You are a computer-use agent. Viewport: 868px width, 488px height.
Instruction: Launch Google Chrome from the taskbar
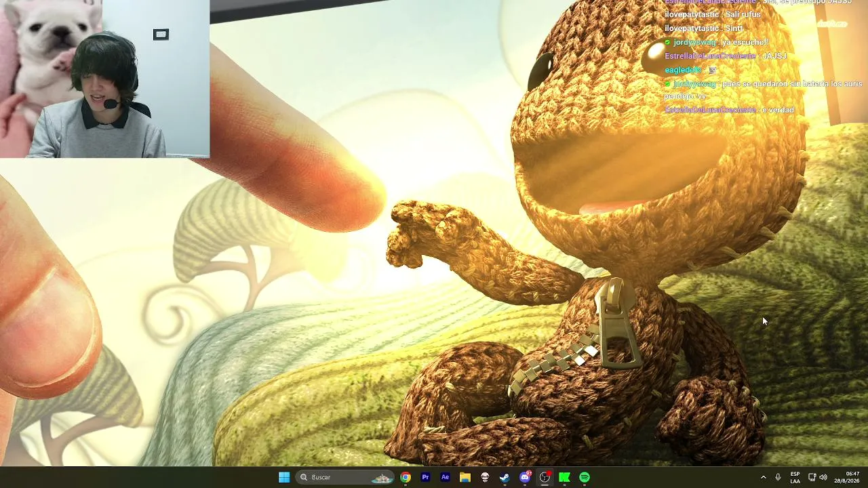pyautogui.click(x=406, y=477)
